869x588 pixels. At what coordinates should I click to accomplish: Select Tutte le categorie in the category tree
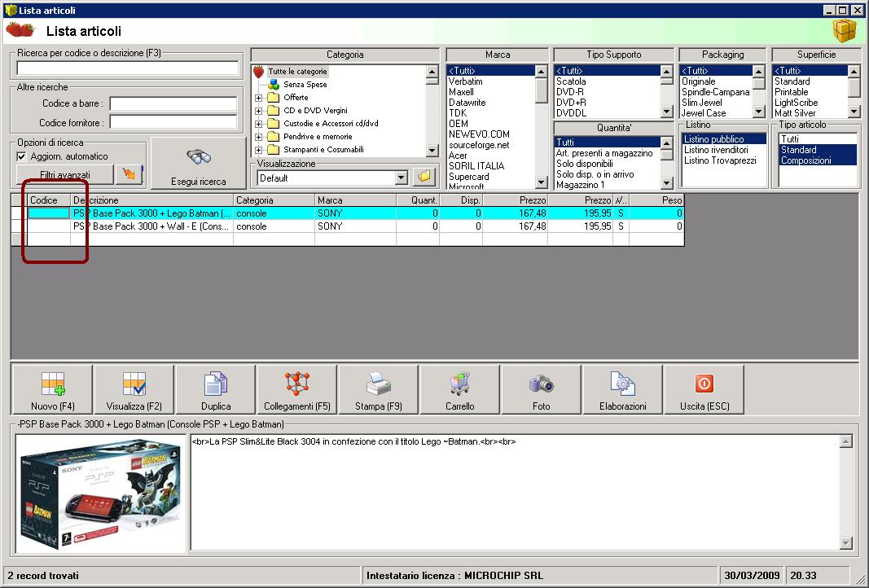[x=297, y=72]
